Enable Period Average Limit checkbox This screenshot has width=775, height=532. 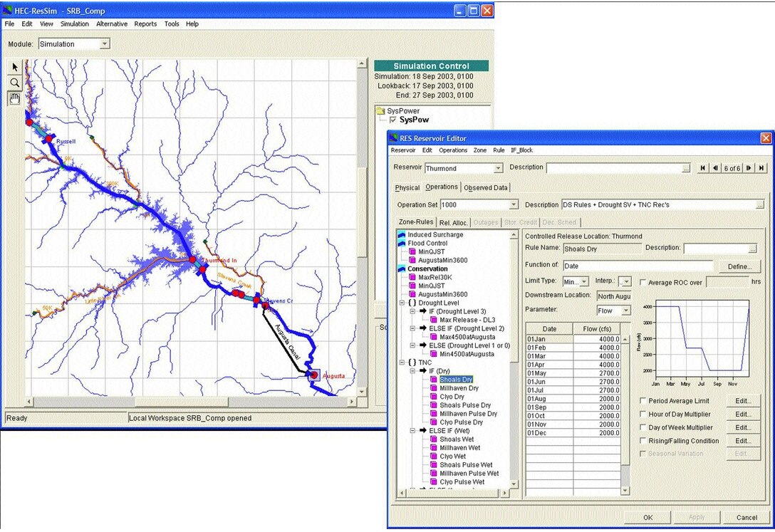[643, 401]
